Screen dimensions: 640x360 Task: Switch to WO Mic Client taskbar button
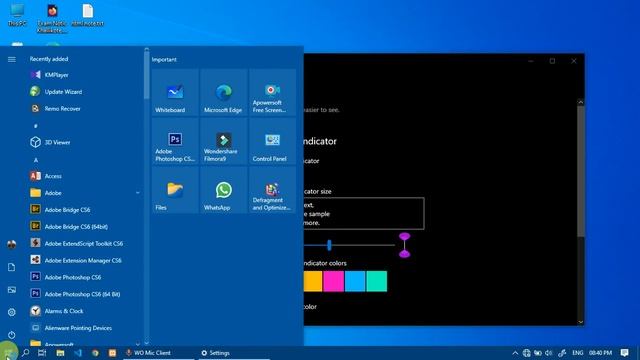pyautogui.click(x=158, y=353)
